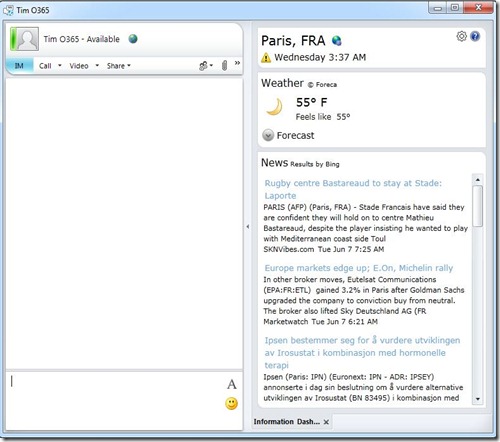Click the Results by Bing text
The width and height of the screenshot is (500, 442).
315,164
